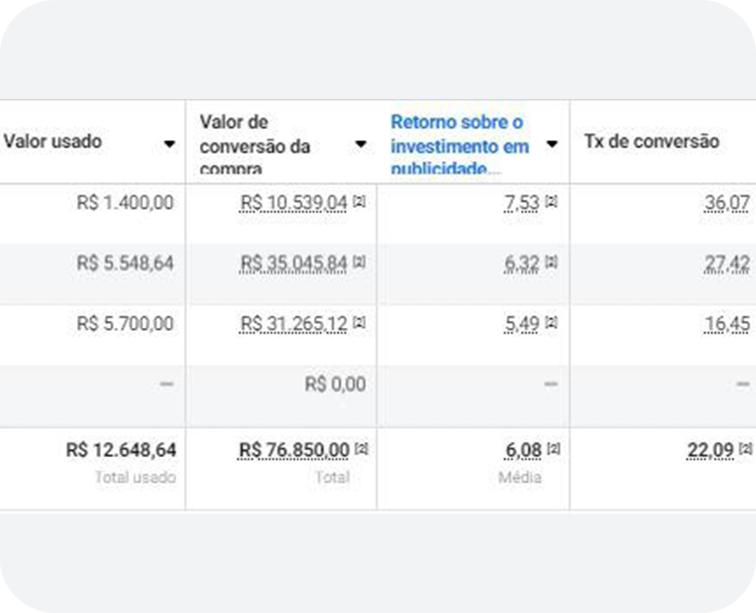The width and height of the screenshot is (756, 613).
Task: Select the Retorno sobre o investimento column header
Action: [x=460, y=144]
